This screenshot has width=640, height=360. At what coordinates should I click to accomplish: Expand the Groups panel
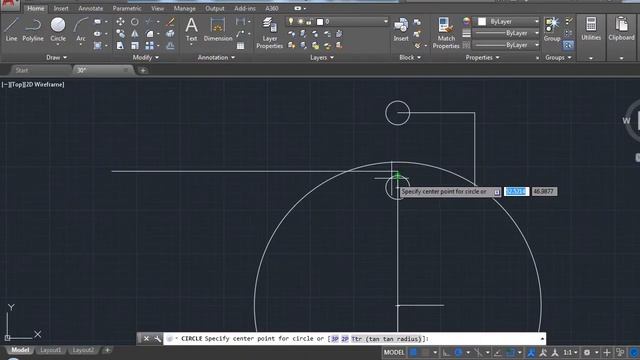pyautogui.click(x=558, y=58)
